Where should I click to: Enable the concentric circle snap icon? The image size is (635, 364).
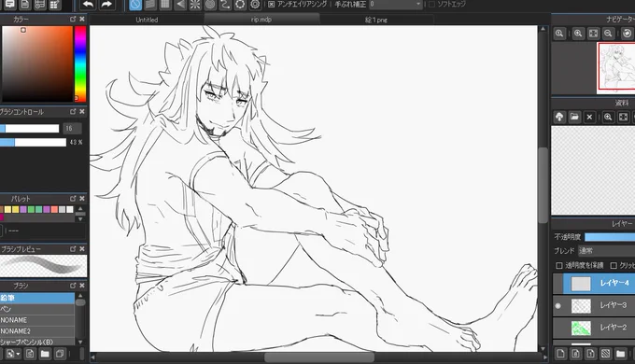click(210, 5)
